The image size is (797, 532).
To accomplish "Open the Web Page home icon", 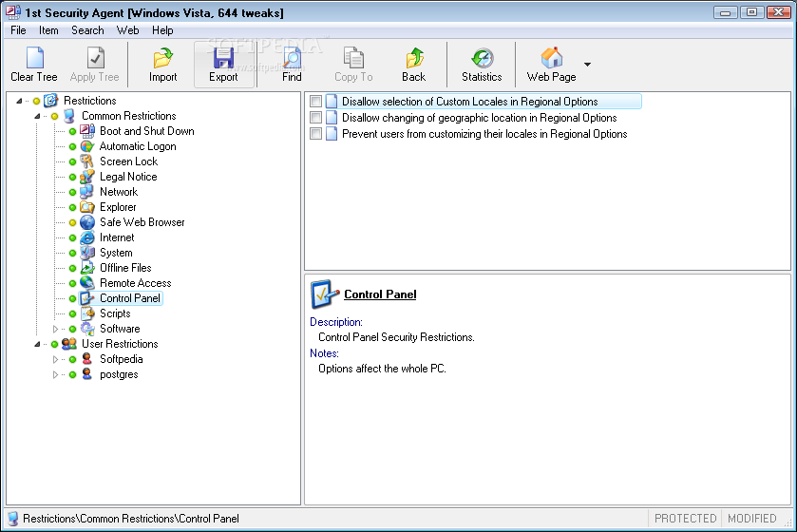I will [x=552, y=57].
